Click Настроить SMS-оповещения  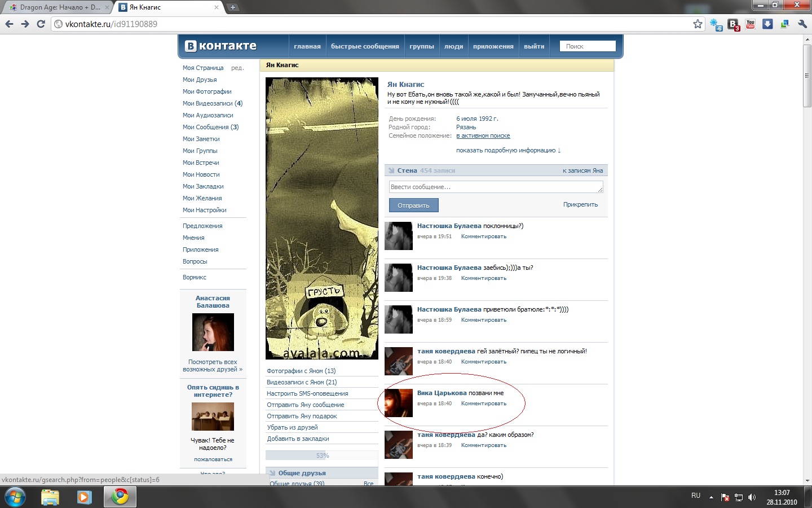click(307, 393)
